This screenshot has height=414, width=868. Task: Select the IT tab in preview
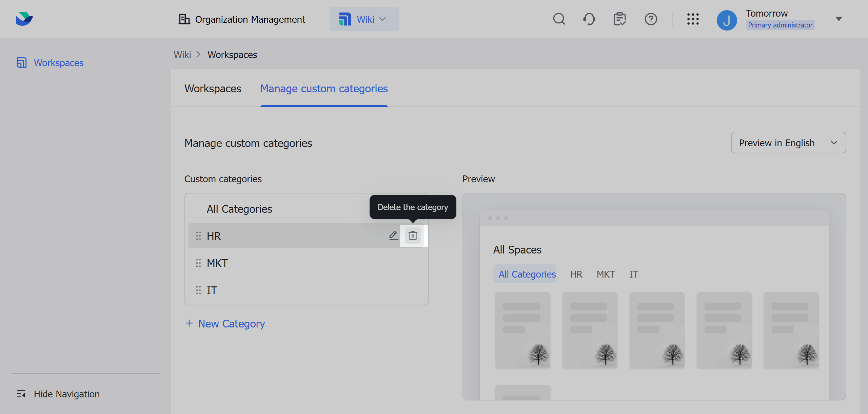pyautogui.click(x=634, y=274)
